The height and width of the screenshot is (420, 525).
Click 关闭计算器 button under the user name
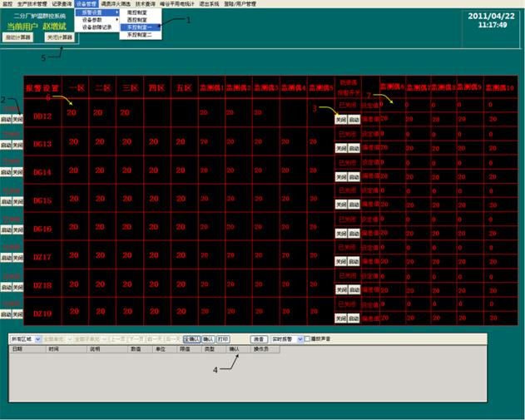click(x=58, y=37)
